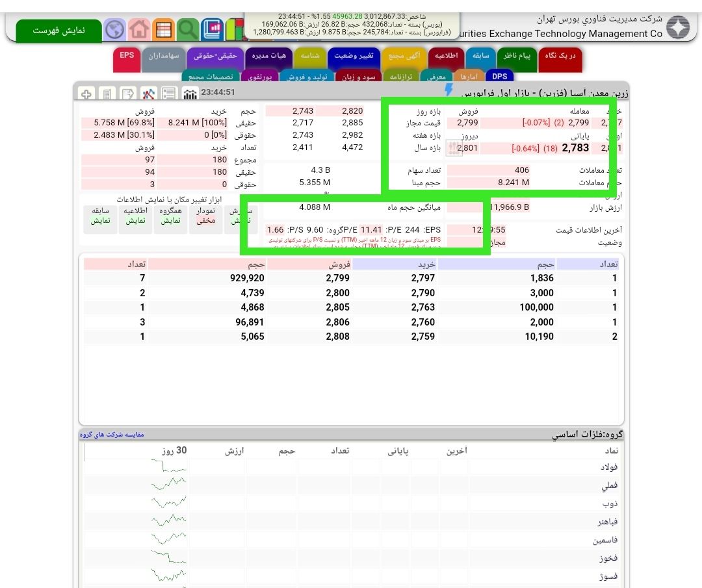Click buy price 2,797 in order book

coord(423,278)
